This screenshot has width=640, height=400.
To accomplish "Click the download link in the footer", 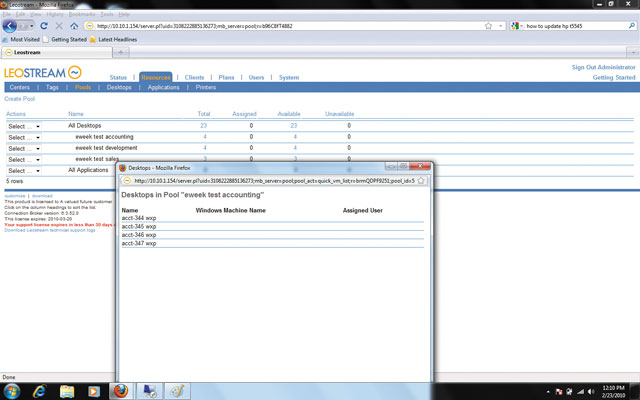I will tap(42, 196).
